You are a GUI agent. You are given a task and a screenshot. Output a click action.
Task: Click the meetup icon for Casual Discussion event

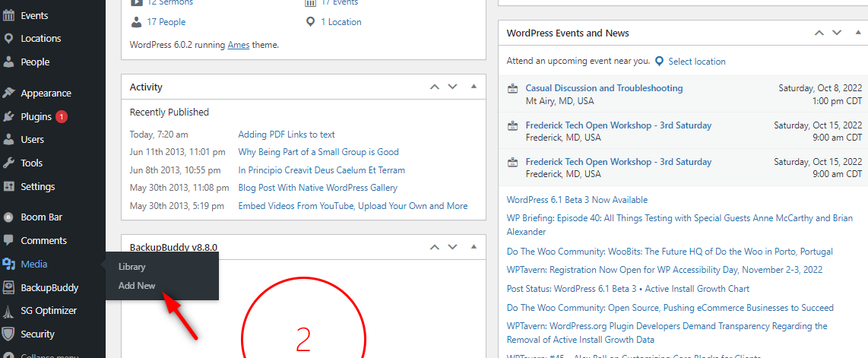tap(513, 88)
